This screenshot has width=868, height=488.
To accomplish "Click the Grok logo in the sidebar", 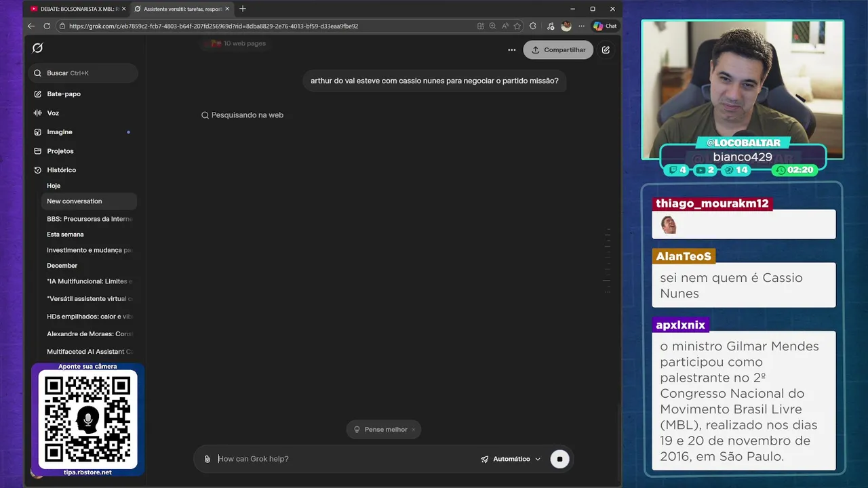I will [38, 48].
